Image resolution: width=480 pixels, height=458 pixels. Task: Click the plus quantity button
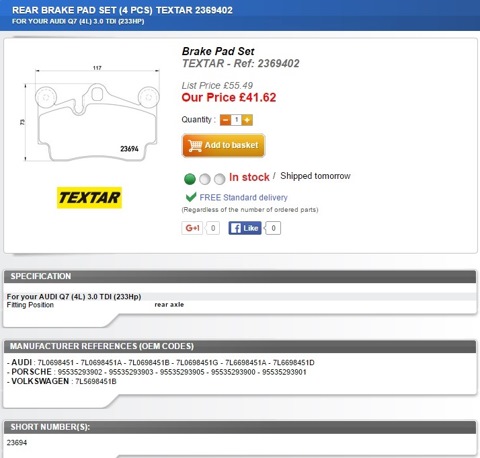point(247,120)
